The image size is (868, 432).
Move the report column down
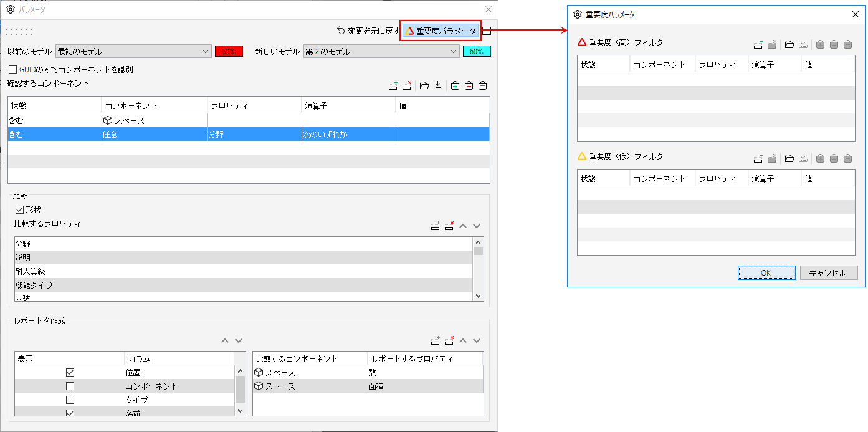point(239,341)
